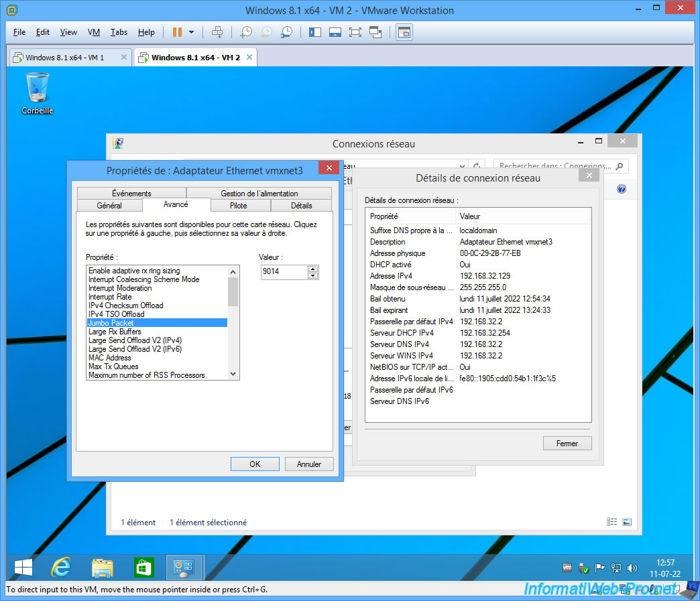Image resolution: width=700 pixels, height=601 pixels.
Task: Switch to the Détails tab
Action: click(301, 205)
